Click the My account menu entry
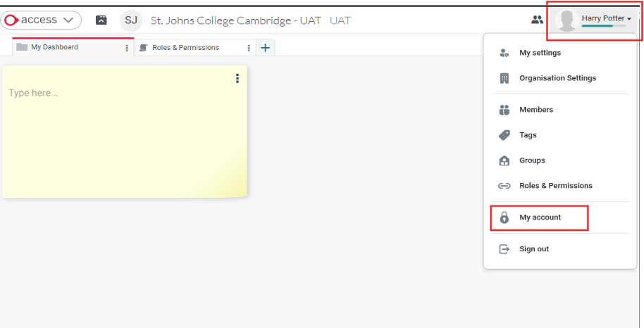 pyautogui.click(x=540, y=217)
